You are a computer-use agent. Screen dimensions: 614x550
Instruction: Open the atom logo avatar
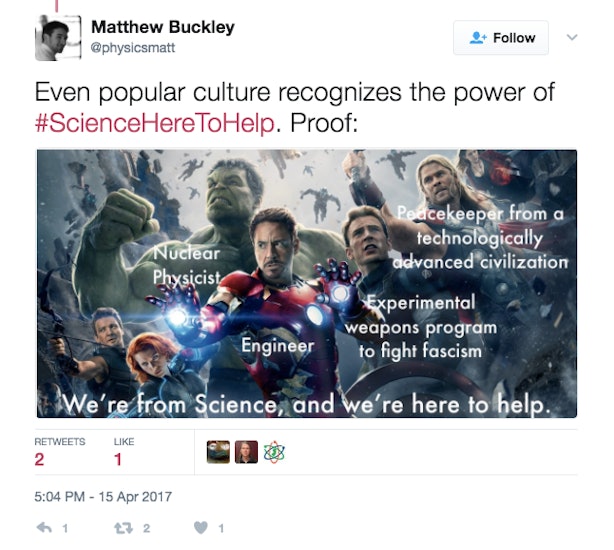point(274,452)
